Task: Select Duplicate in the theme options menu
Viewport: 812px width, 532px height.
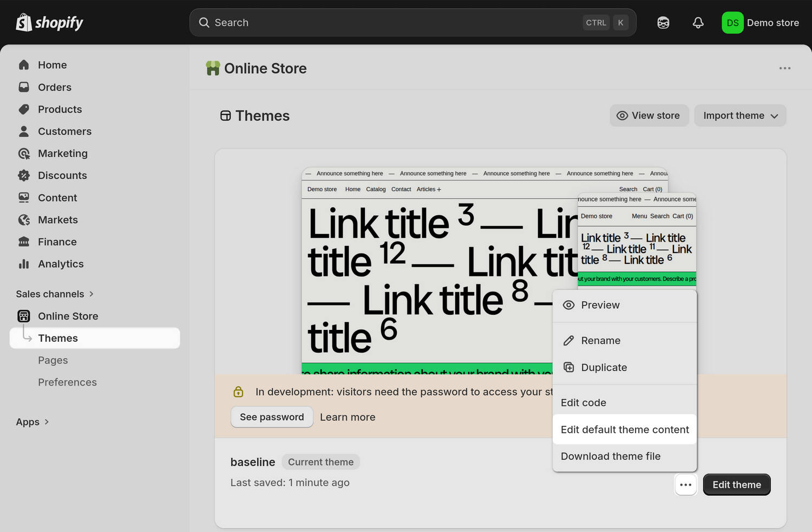Action: 604,367
